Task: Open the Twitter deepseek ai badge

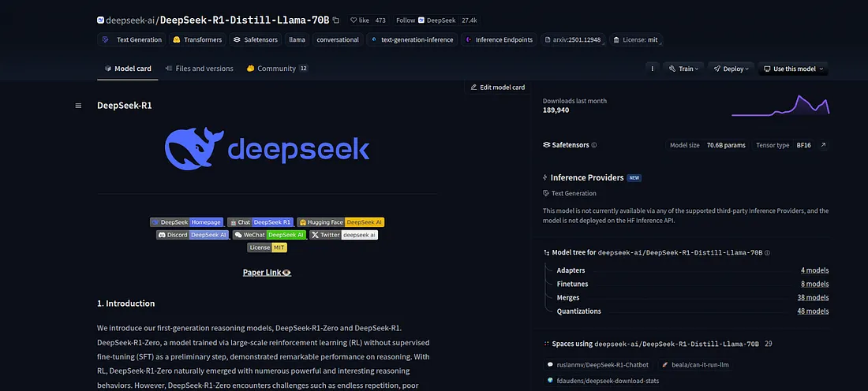Action: point(344,234)
